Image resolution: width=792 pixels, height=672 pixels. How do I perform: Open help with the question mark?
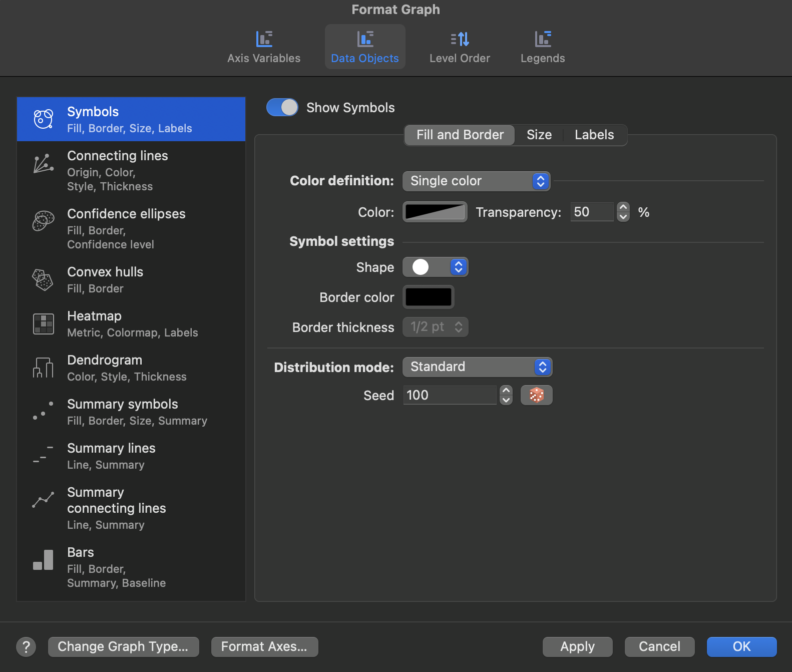(x=26, y=647)
